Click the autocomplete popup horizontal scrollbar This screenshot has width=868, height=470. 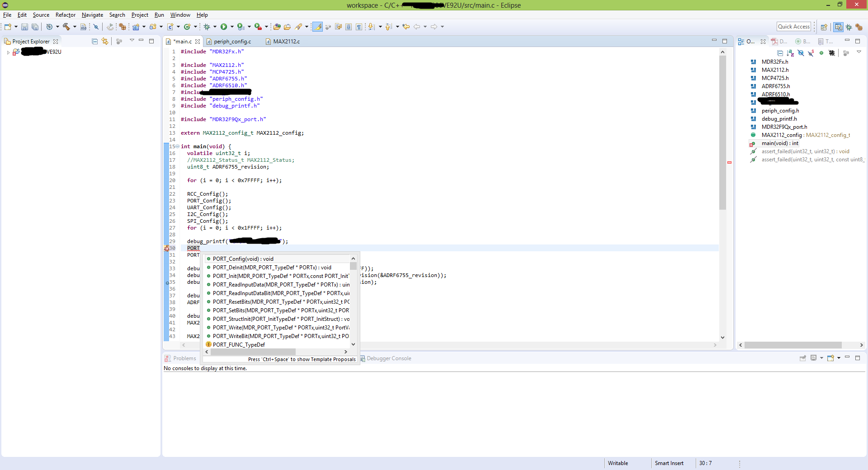(253, 352)
